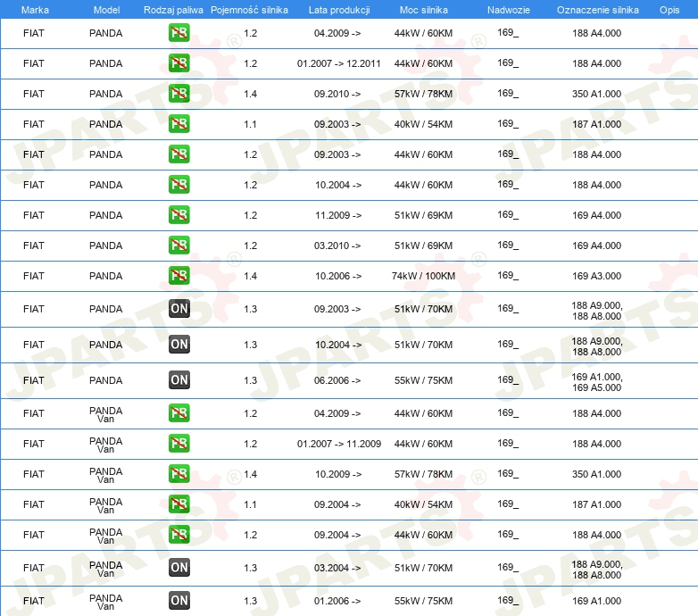Click petrol icon in Van 1.1 09.2004 row
The image size is (698, 616).
click(179, 504)
